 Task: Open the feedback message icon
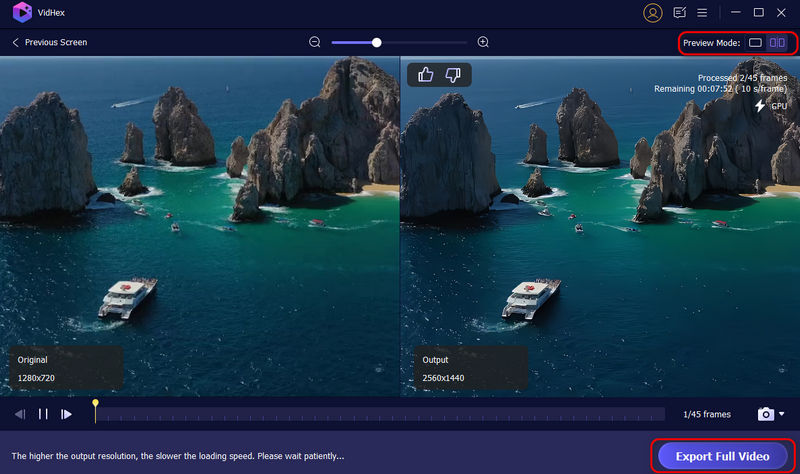pyautogui.click(x=681, y=13)
